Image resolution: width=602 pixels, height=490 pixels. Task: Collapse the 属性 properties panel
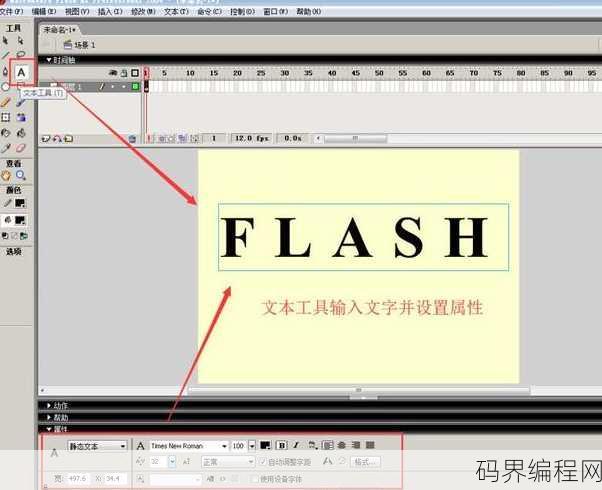(x=49, y=429)
